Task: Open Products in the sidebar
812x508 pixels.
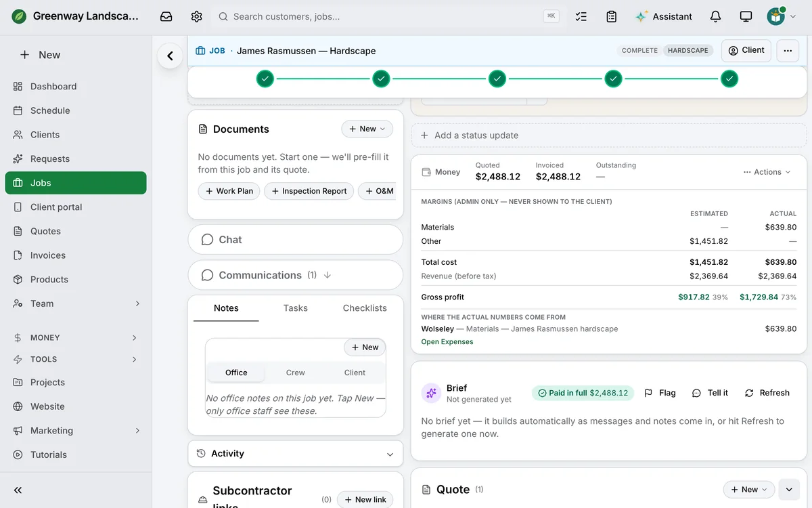Action: pos(76,280)
